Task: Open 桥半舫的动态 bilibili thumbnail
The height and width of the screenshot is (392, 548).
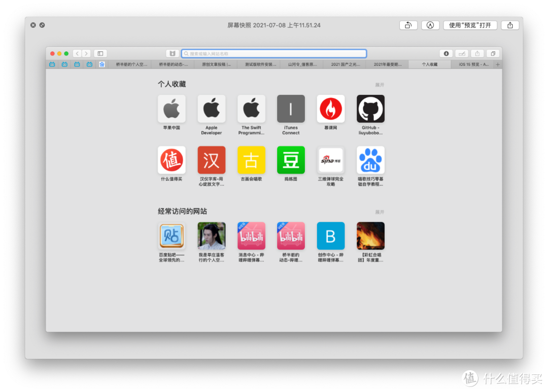Action: (291, 236)
